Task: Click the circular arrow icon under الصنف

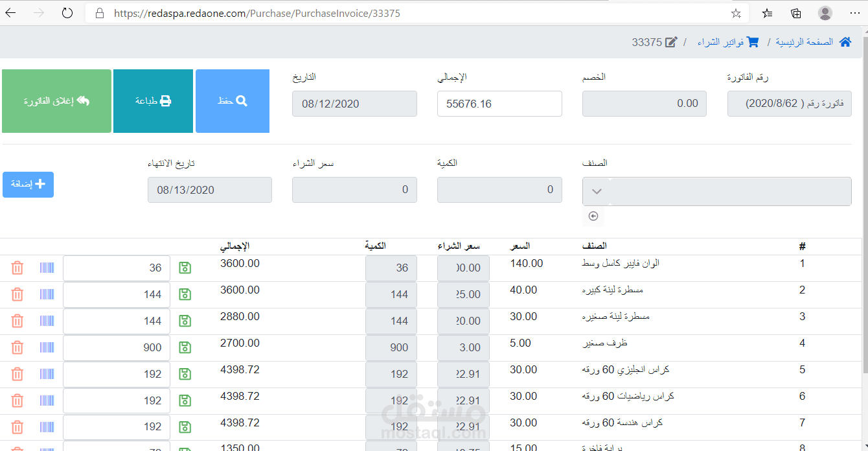Action: click(x=593, y=216)
